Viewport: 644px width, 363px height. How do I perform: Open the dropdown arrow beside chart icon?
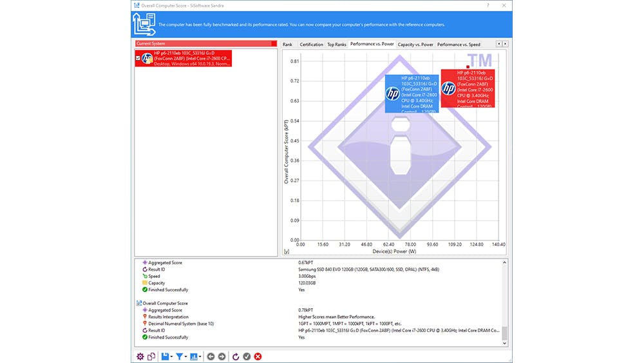[x=200, y=357]
